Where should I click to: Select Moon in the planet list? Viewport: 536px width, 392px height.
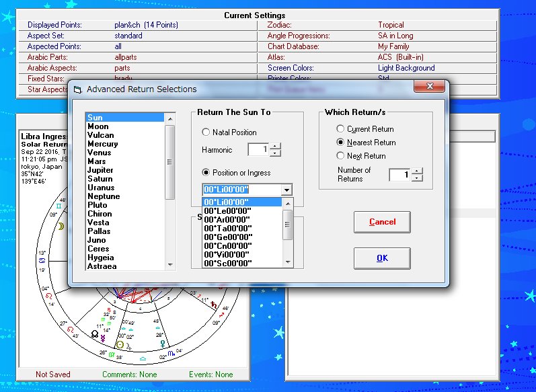coord(98,126)
